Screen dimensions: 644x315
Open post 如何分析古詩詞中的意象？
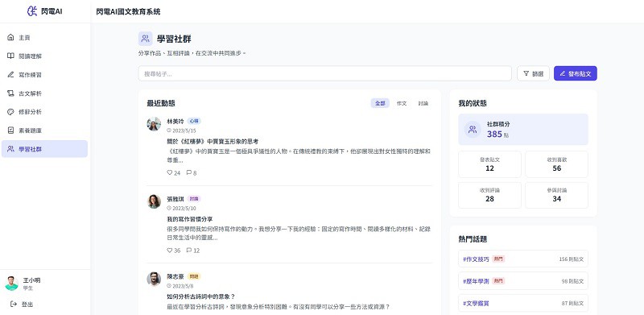(200, 296)
